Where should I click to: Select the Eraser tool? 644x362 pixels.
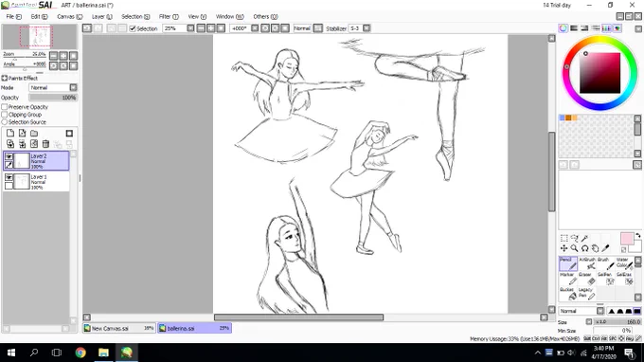click(587, 279)
